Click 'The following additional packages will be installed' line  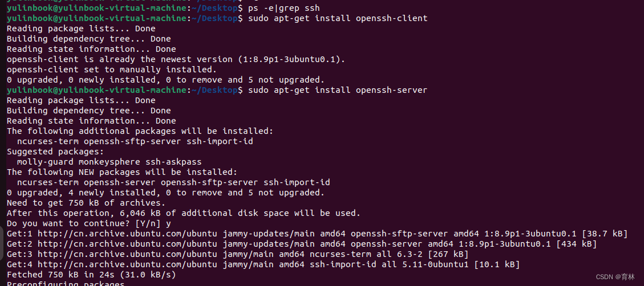[x=140, y=131]
